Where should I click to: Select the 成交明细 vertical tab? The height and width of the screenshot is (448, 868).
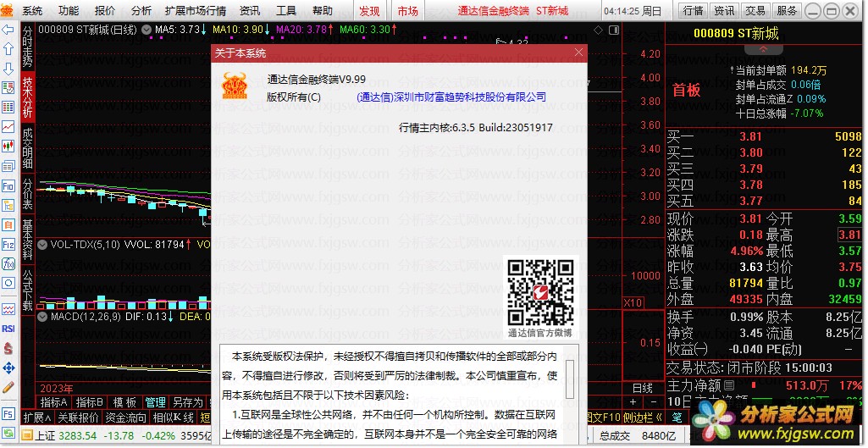click(28, 148)
